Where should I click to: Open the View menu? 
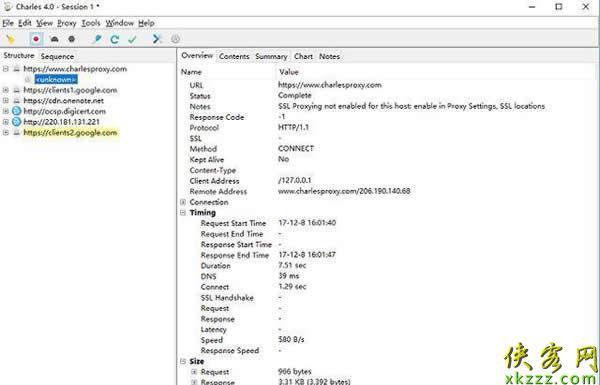(44, 23)
